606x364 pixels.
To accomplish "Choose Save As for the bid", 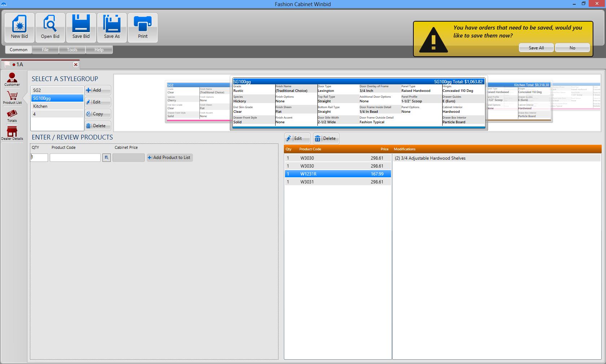I will click(112, 27).
